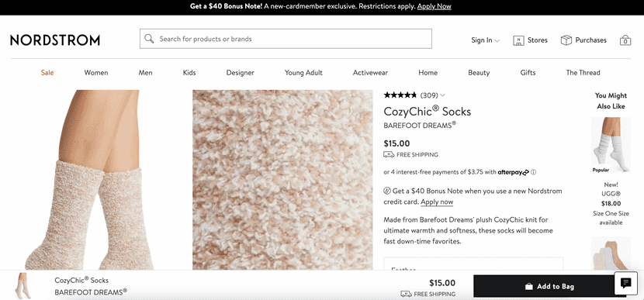The image size is (644, 300).
Task: Open the Stores locator icon
Action: click(x=518, y=40)
